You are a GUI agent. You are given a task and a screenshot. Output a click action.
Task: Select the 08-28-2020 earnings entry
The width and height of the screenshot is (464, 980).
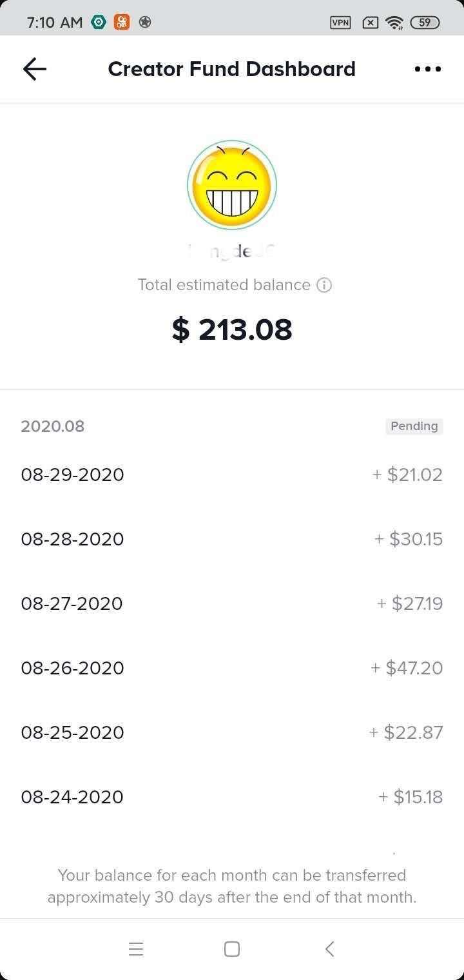[232, 540]
